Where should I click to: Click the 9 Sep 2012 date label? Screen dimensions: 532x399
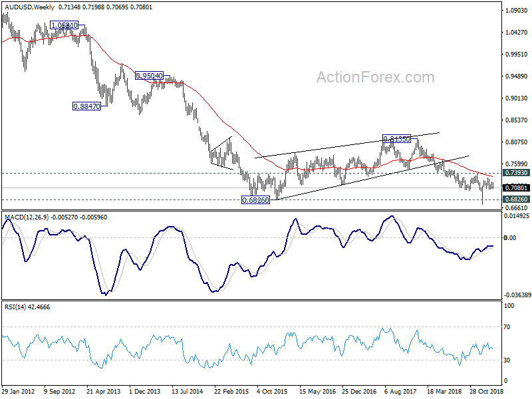pyautogui.click(x=60, y=392)
